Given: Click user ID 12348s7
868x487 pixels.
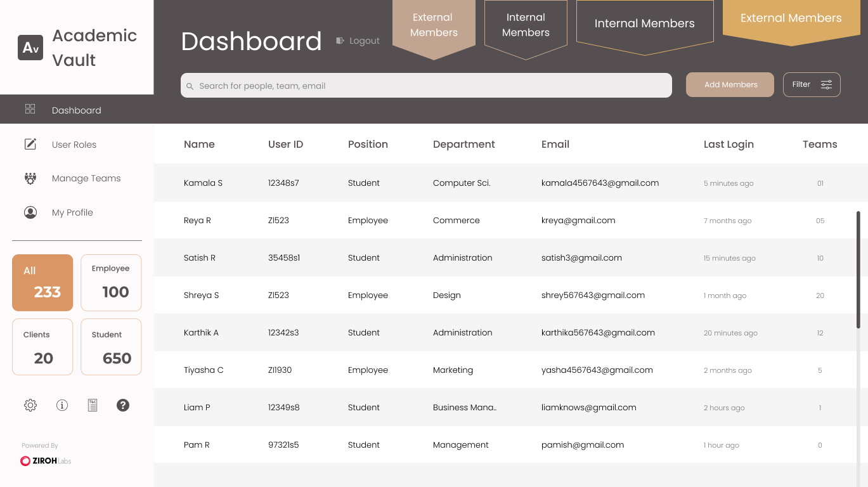Looking at the screenshot, I should tap(283, 183).
